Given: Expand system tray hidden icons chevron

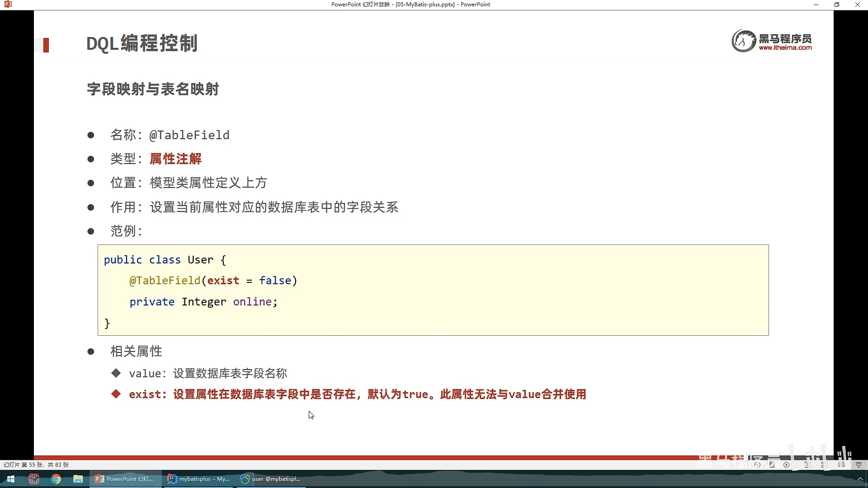Looking at the screenshot, I should (x=860, y=479).
